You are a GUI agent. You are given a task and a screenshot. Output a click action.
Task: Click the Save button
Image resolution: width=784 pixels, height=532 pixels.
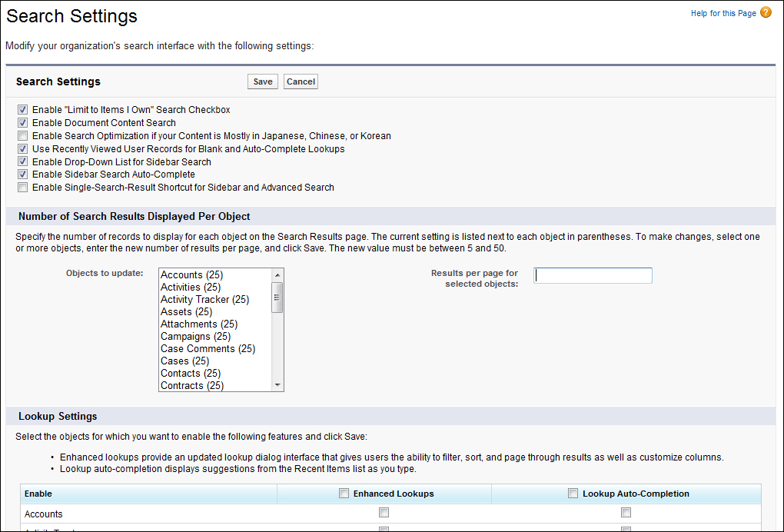click(263, 81)
